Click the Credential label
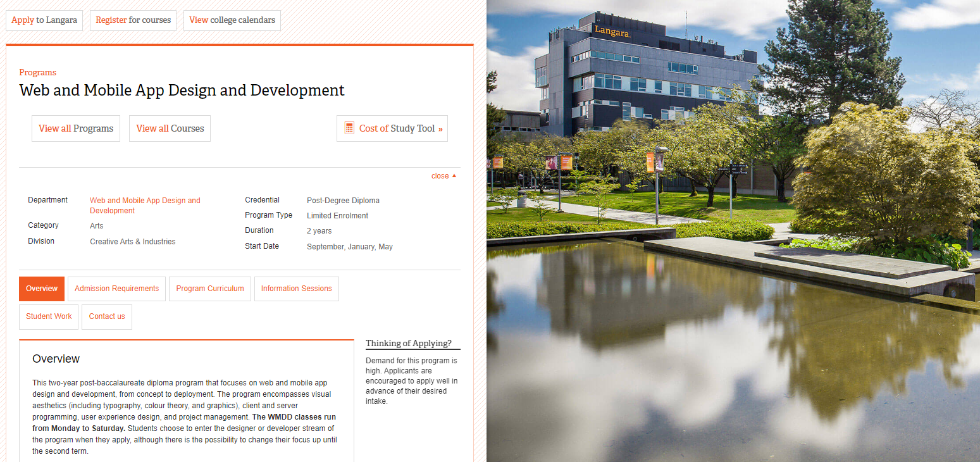This screenshot has width=980, height=462. pyautogui.click(x=262, y=200)
